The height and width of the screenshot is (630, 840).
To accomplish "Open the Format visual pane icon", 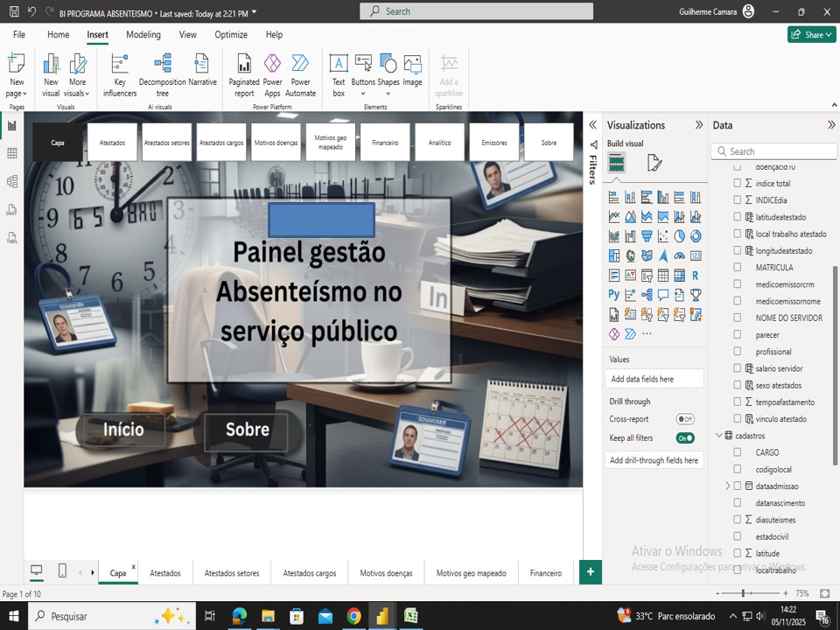I will point(654,163).
